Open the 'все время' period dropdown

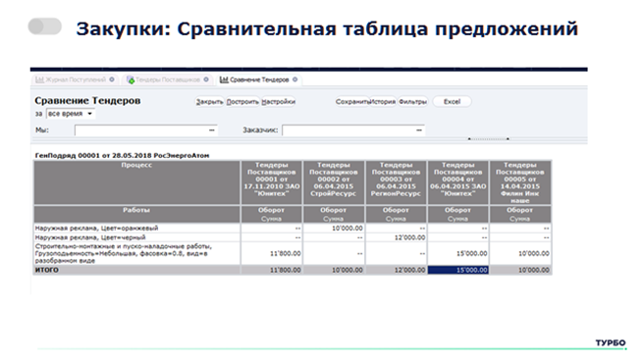pos(71,114)
